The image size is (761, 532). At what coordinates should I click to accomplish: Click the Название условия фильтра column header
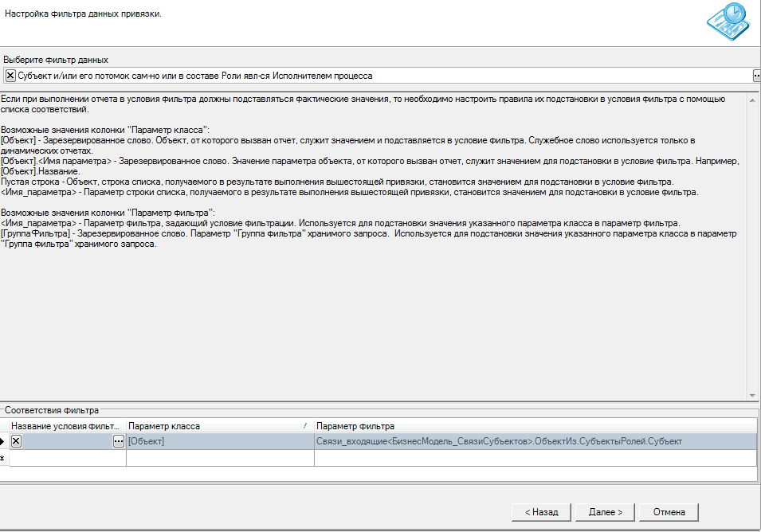67,426
